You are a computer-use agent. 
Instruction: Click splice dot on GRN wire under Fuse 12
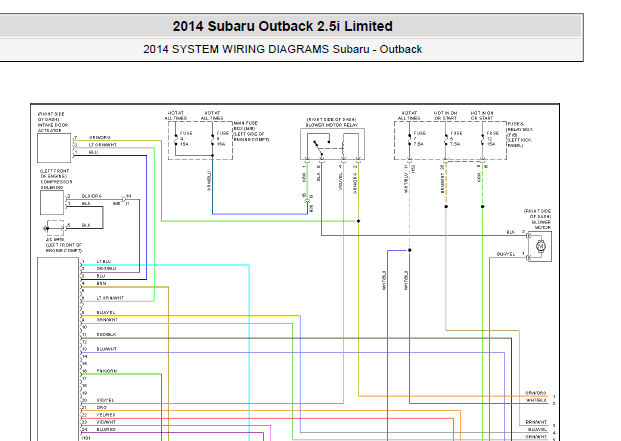(x=482, y=207)
